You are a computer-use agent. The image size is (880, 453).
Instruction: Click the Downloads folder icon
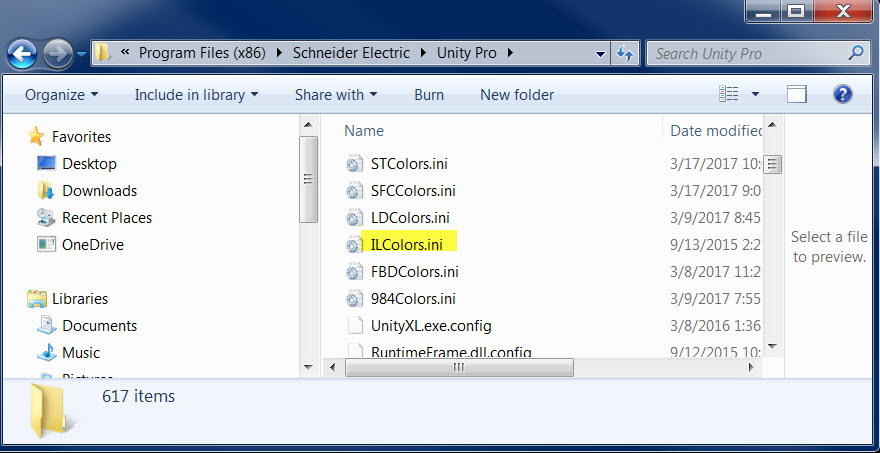[46, 190]
